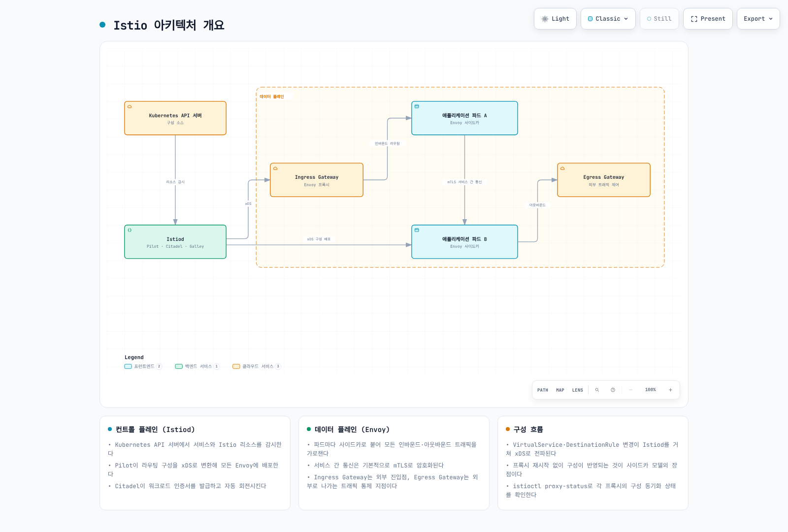The image size is (788, 532).
Task: Switch to LENS mode
Action: (x=578, y=390)
